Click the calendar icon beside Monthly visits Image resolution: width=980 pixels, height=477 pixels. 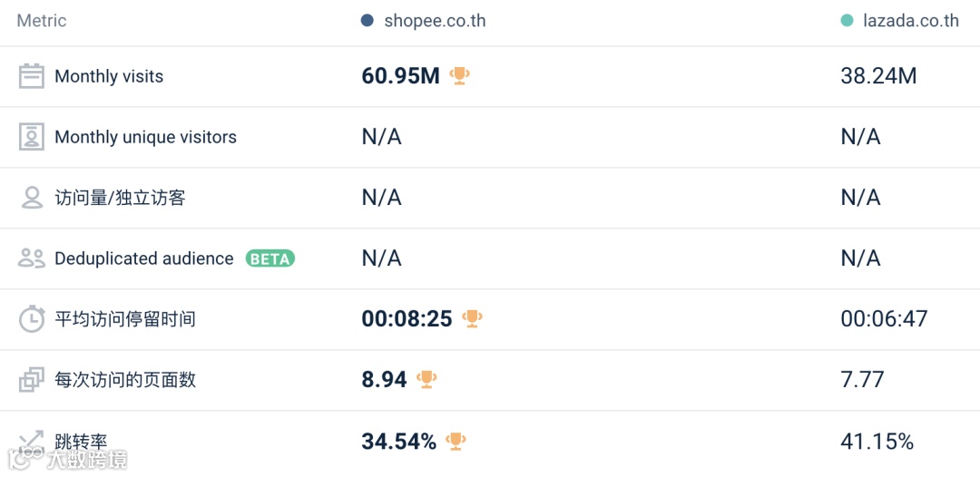click(31, 76)
